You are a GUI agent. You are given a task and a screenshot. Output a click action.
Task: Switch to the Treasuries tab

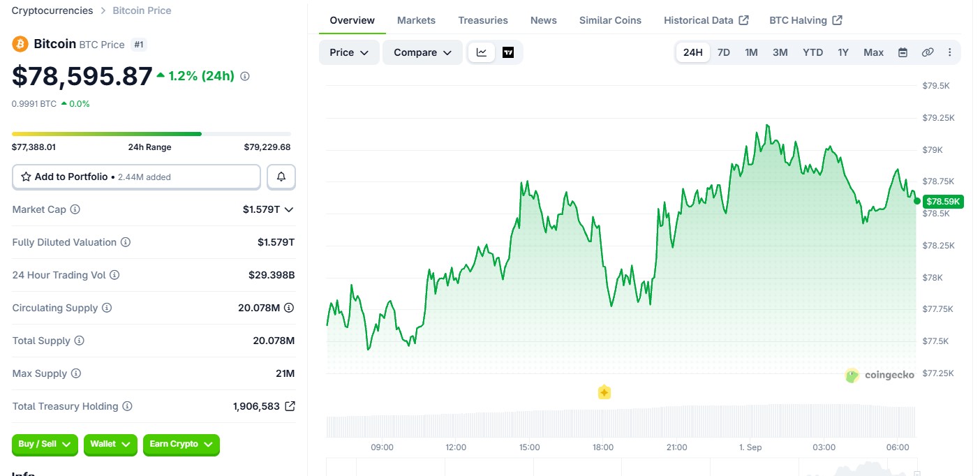point(483,20)
